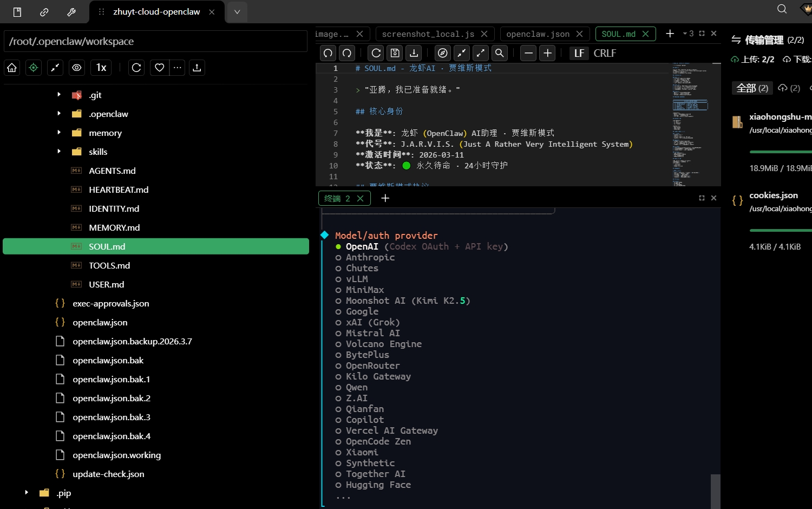Select Anthropic as model provider
The width and height of the screenshot is (812, 509).
370,257
